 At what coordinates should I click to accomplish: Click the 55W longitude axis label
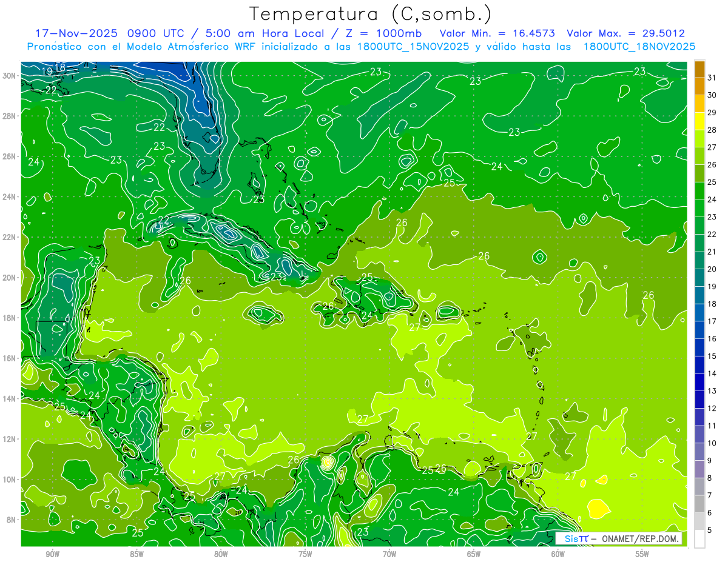tap(642, 554)
